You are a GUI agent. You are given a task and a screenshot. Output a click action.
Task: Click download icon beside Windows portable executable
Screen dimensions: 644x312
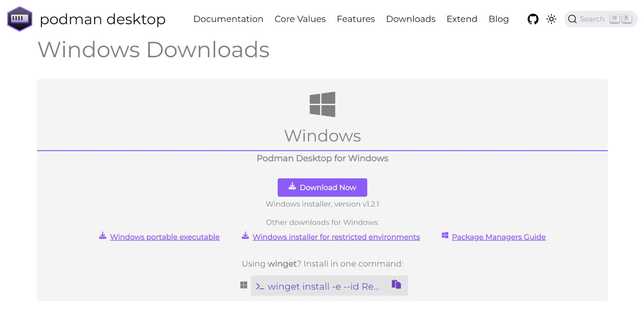coord(103,235)
